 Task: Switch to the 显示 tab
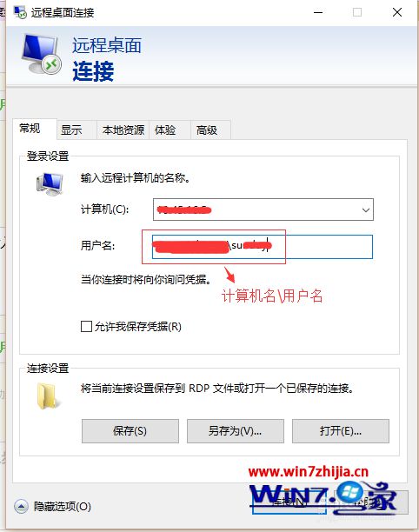72,130
